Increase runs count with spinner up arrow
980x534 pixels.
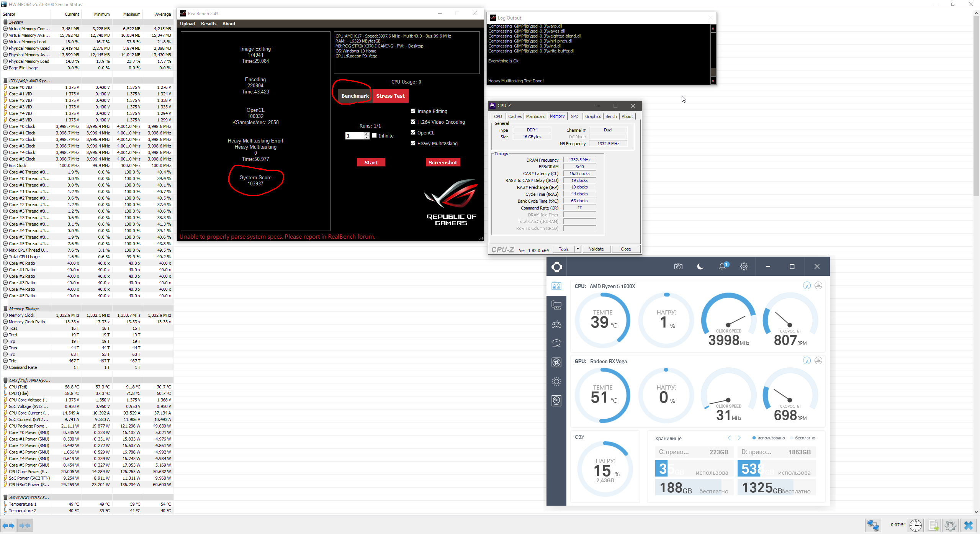click(x=366, y=134)
